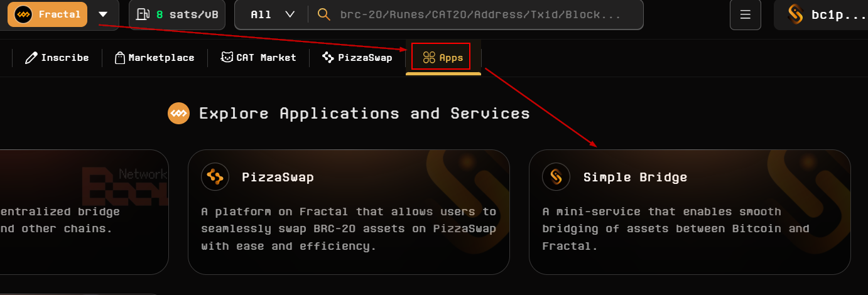The height and width of the screenshot is (295, 868).
Task: Click the CAT Market cat icon
Action: pyautogui.click(x=227, y=57)
